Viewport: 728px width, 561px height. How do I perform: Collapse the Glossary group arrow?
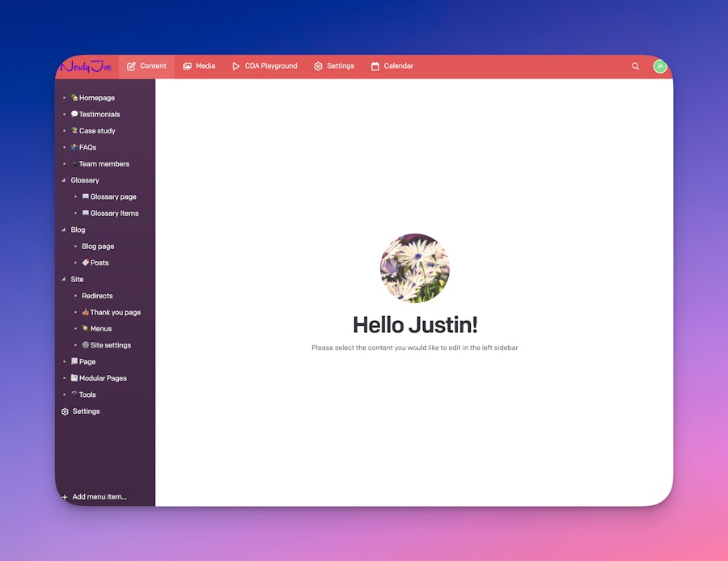click(x=64, y=180)
